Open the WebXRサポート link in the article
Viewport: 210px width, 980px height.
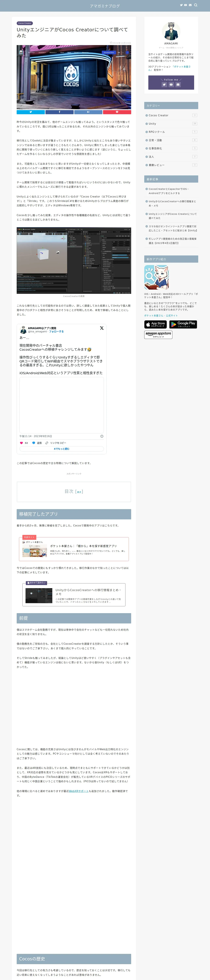pyautogui.click(x=79, y=791)
